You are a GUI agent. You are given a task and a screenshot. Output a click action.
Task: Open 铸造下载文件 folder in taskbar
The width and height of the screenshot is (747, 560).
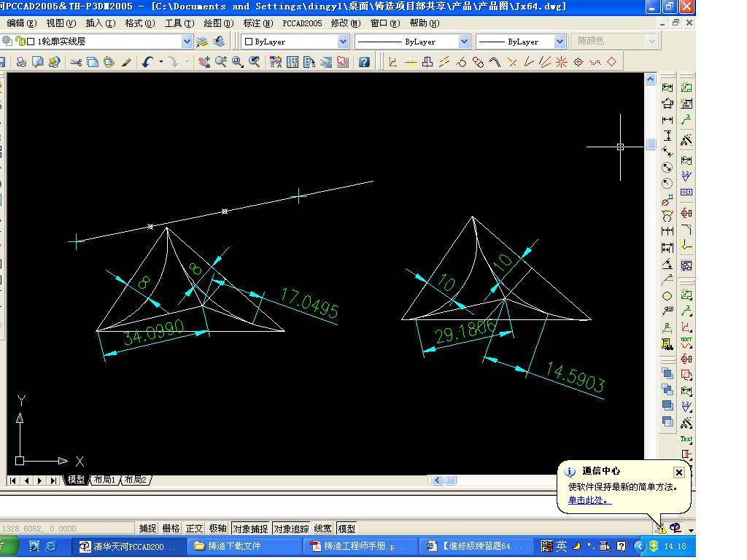click(x=245, y=546)
